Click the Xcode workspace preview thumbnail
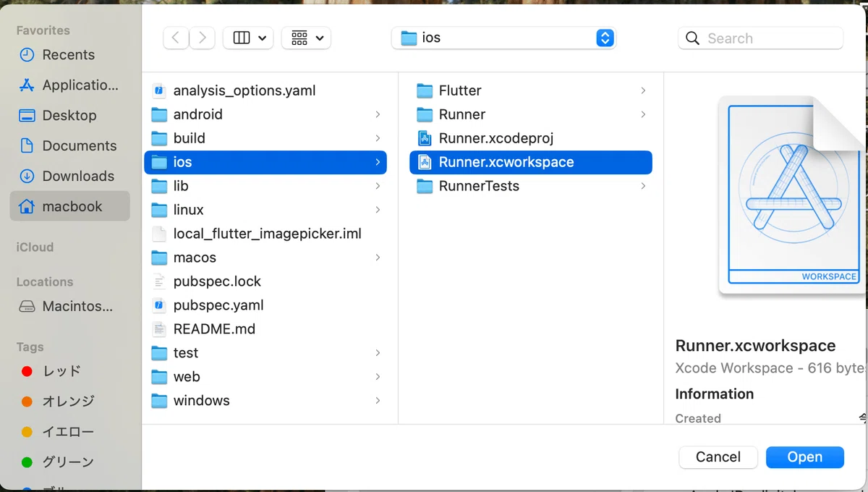Screen dimensions: 868x492 click(x=792, y=195)
